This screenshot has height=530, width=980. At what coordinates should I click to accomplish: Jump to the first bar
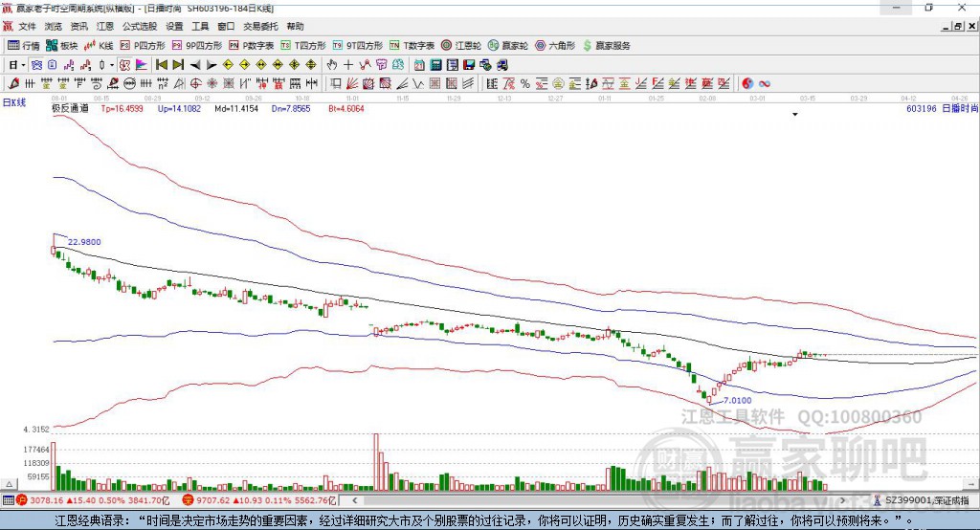click(161, 65)
